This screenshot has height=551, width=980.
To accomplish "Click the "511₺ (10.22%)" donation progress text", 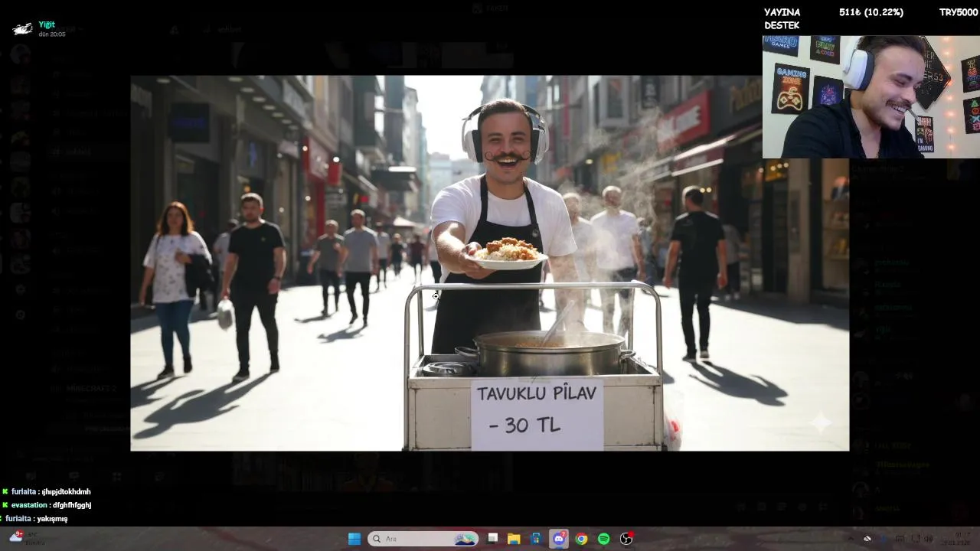I will point(871,12).
